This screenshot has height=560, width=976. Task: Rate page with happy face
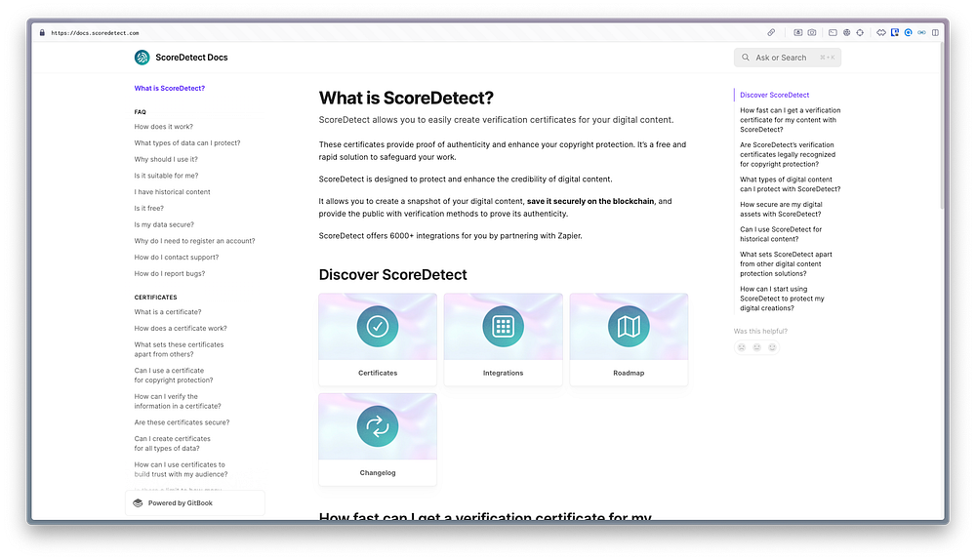772,347
